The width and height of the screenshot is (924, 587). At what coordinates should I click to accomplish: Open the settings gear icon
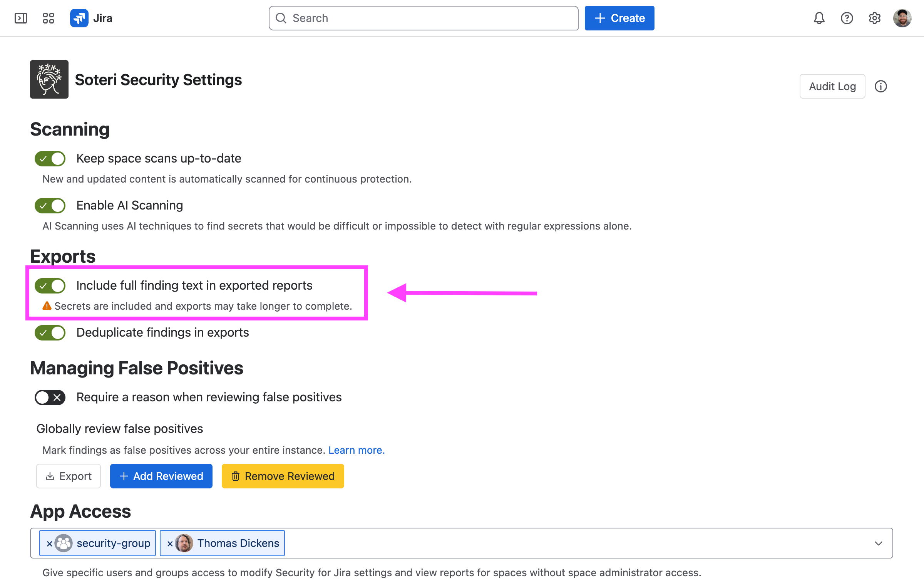point(875,18)
